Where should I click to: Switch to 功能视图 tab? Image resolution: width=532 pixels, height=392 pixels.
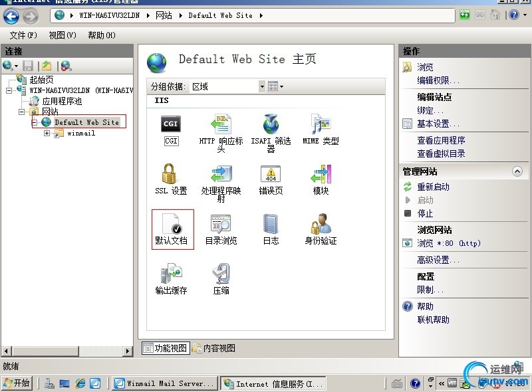pyautogui.click(x=166, y=348)
